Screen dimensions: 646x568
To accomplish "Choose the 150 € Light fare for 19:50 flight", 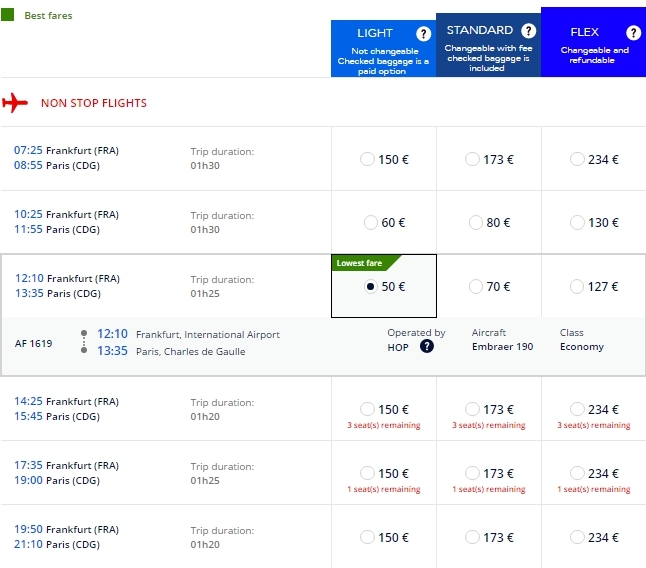I will pos(368,538).
